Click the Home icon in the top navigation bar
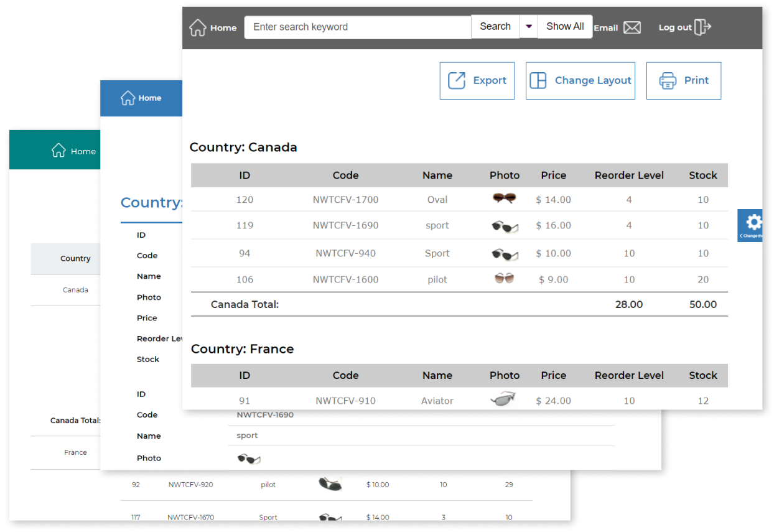The height and width of the screenshot is (532, 774). (x=198, y=27)
